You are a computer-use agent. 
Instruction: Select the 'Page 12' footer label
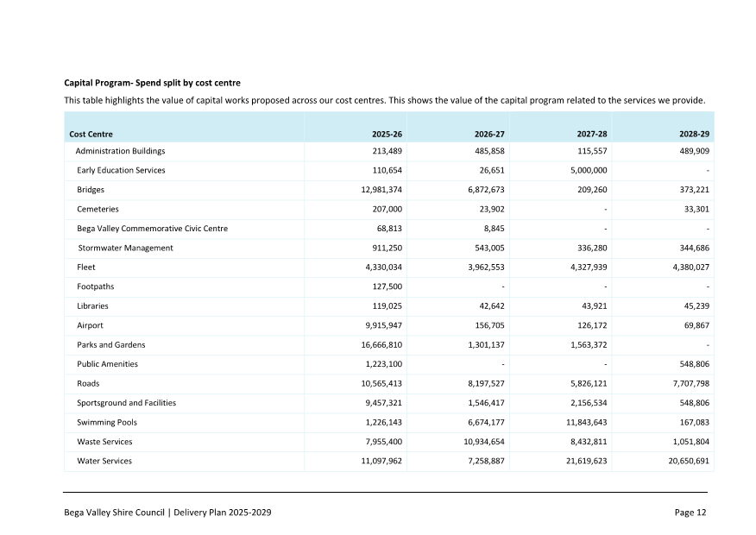pos(691,512)
